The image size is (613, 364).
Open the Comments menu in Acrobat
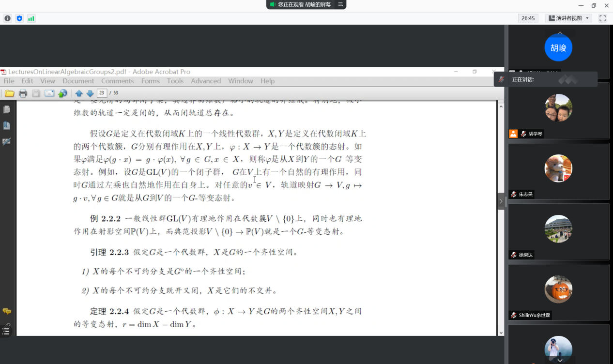click(x=117, y=81)
